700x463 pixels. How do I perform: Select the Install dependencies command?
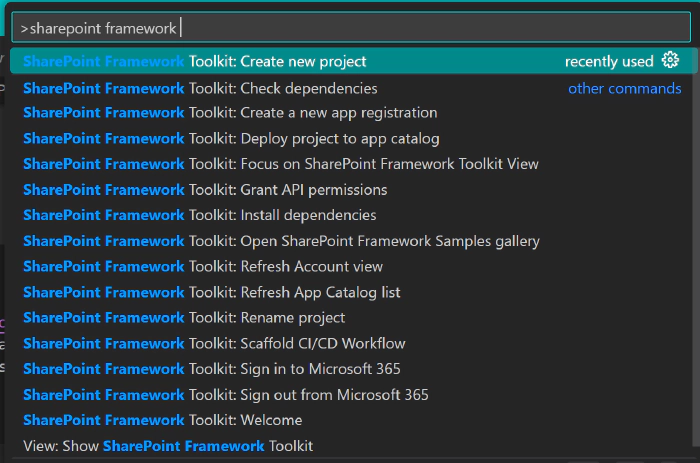pos(200,215)
